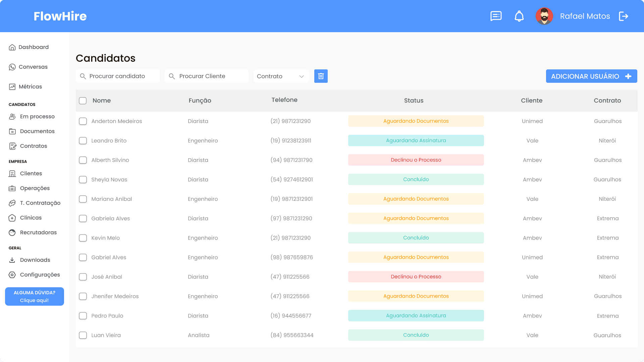Expand the Contrato filter dropdown
This screenshot has width=644, height=362.
[281, 76]
